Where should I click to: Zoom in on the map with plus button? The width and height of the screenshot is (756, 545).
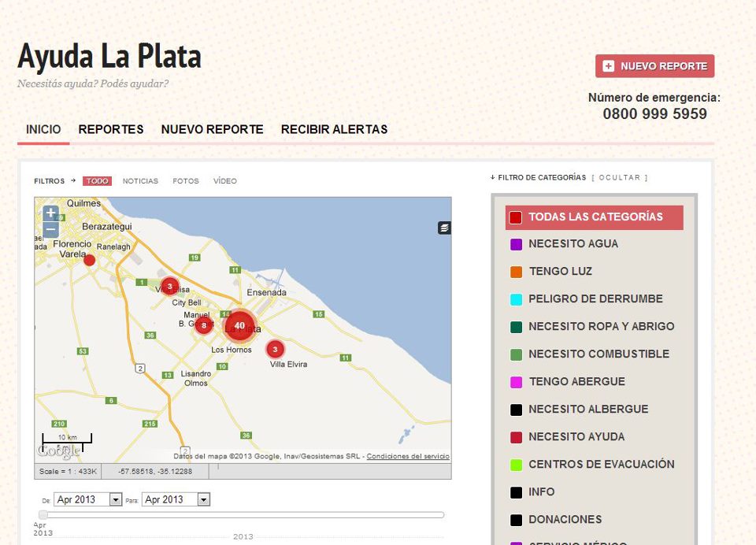tap(50, 213)
